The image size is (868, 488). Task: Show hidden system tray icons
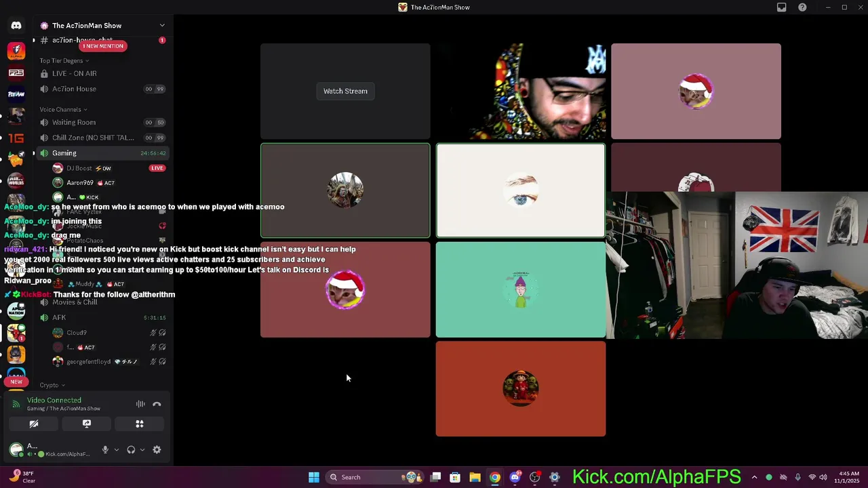coord(754,477)
